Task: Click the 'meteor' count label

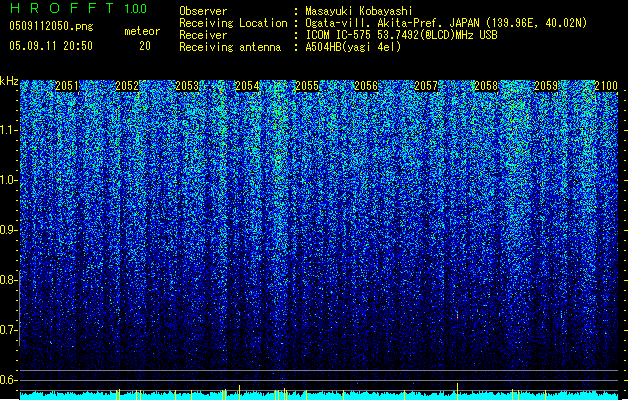Action: (142, 31)
